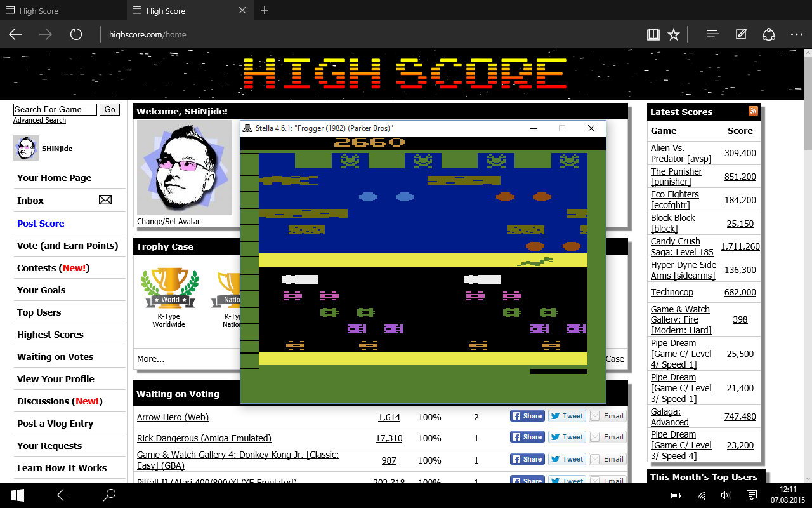The height and width of the screenshot is (508, 812).
Task: Open a new browser tab
Action: click(x=265, y=10)
